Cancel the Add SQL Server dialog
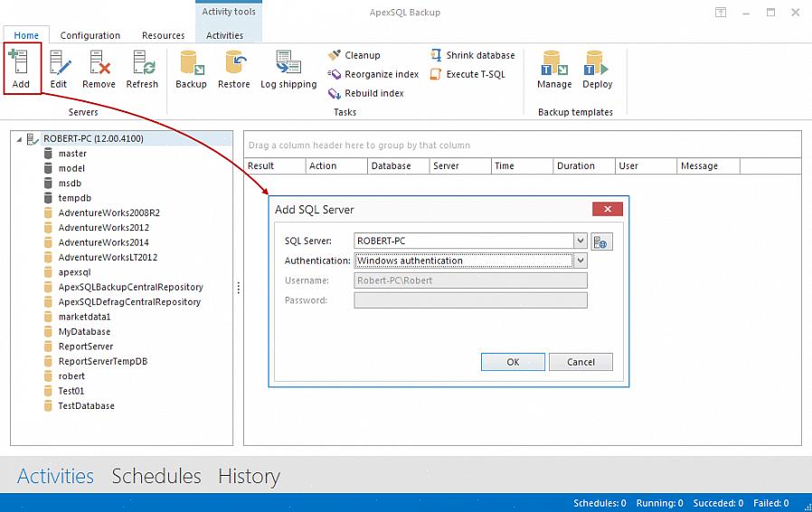812x512 pixels. pyautogui.click(x=581, y=362)
